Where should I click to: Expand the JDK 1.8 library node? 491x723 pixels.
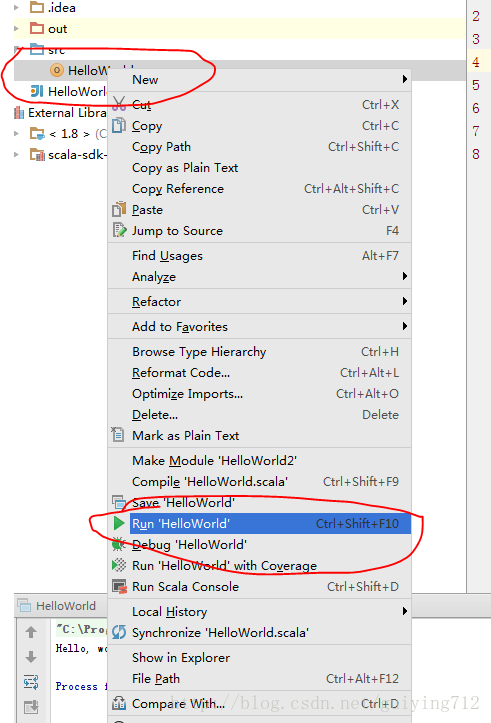point(17,134)
